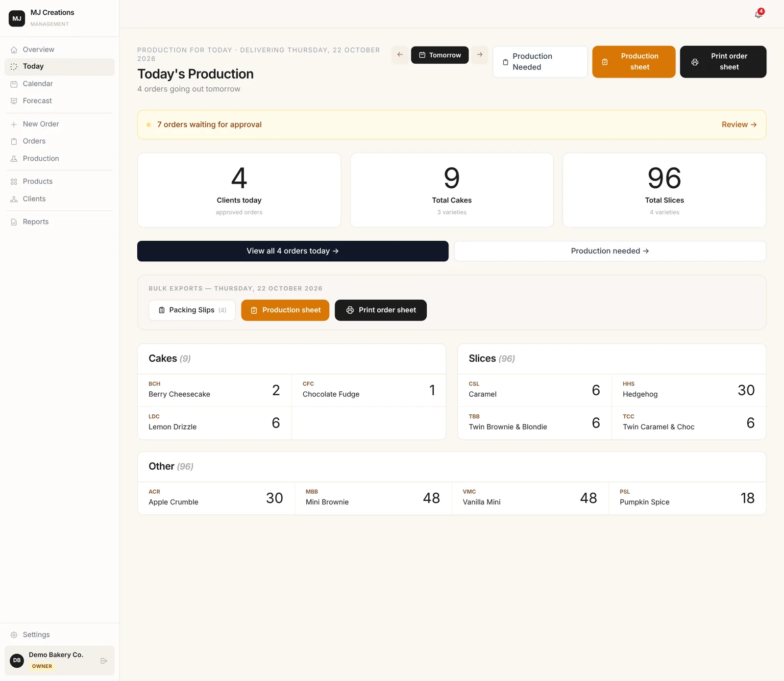Click the New Order plus icon
784x681 pixels.
coord(14,124)
